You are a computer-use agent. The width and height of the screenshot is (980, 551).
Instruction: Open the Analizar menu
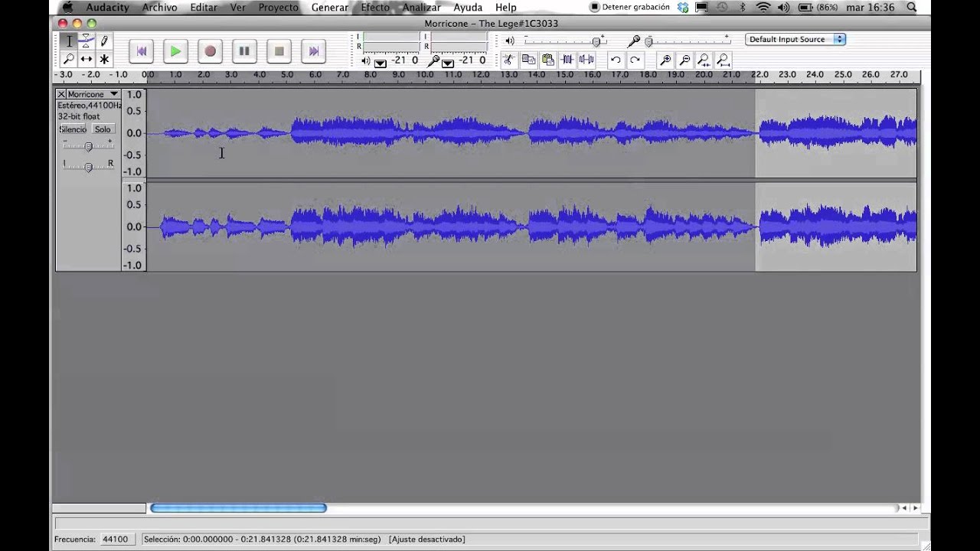click(422, 8)
